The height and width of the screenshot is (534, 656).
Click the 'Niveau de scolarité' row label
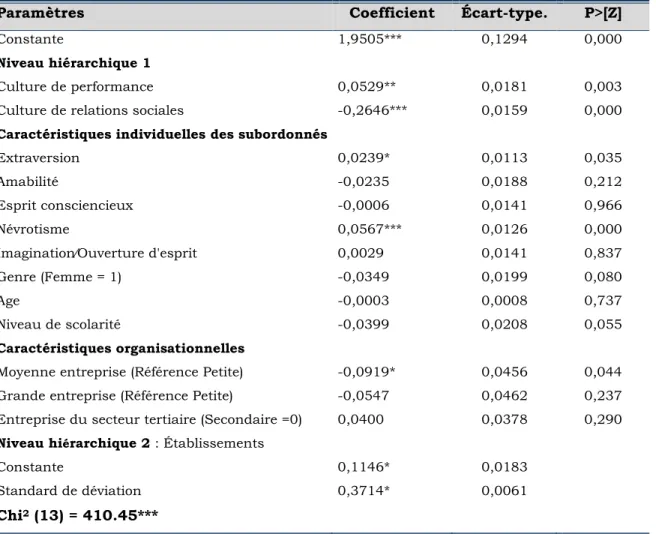pyautogui.click(x=60, y=324)
